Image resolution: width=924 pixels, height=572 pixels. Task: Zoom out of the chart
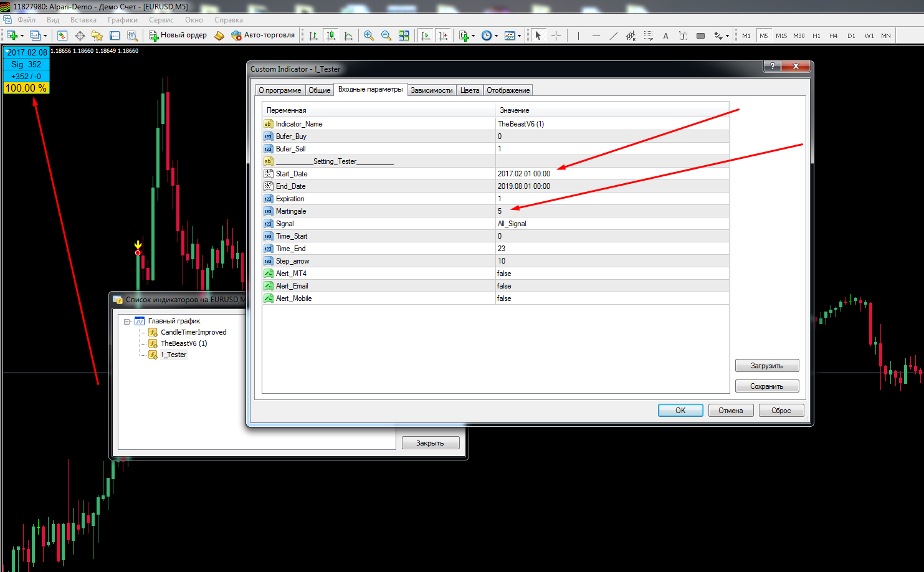(x=386, y=36)
